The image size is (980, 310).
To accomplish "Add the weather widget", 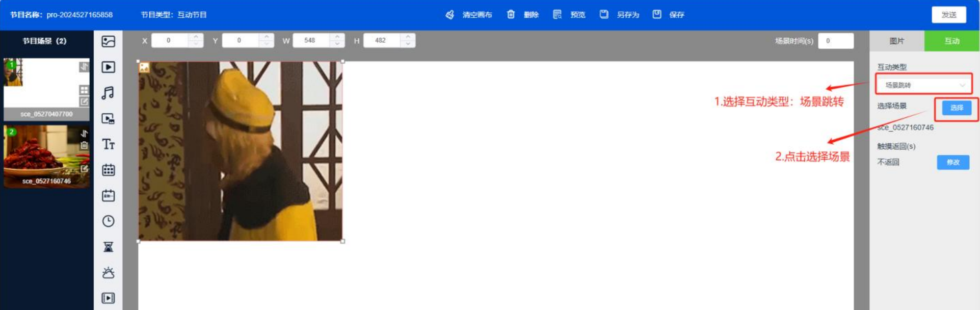I will click(108, 273).
